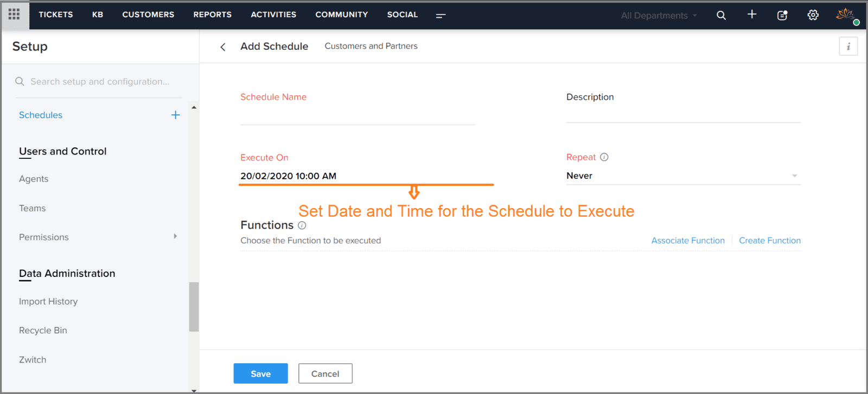The image size is (868, 394).
Task: Click the Associate Function link
Action: coord(688,241)
